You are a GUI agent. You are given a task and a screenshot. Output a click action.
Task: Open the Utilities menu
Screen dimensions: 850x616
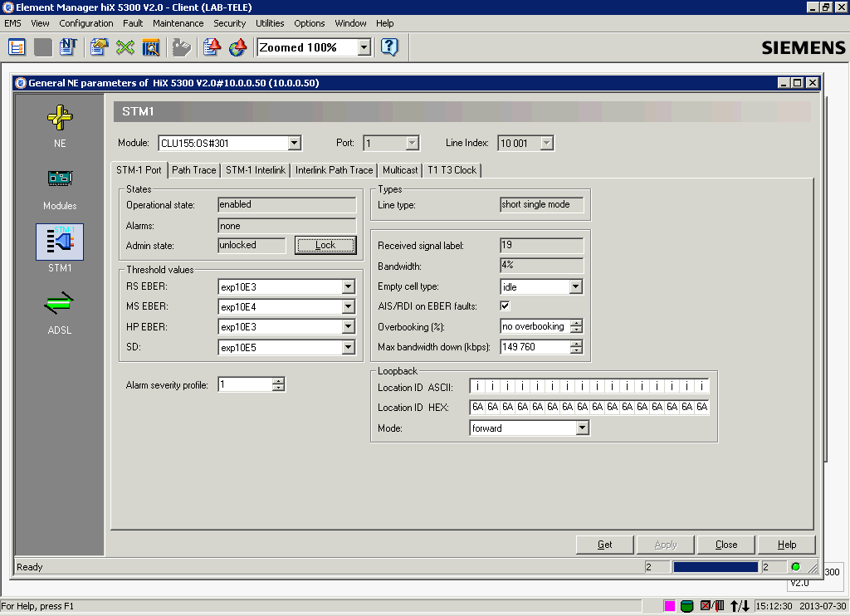(x=270, y=23)
